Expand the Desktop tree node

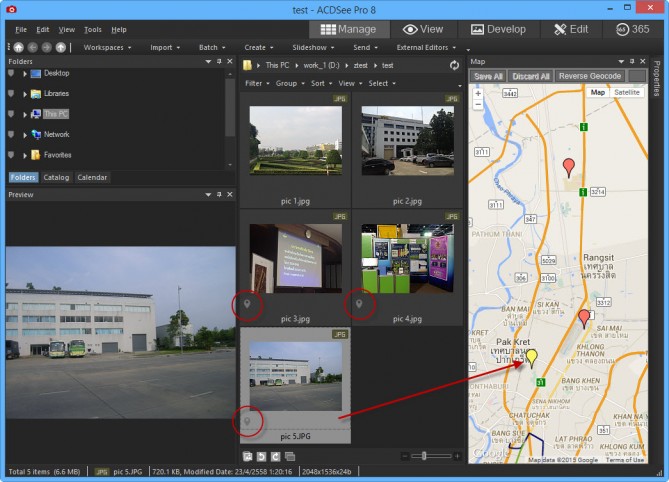click(x=25, y=73)
